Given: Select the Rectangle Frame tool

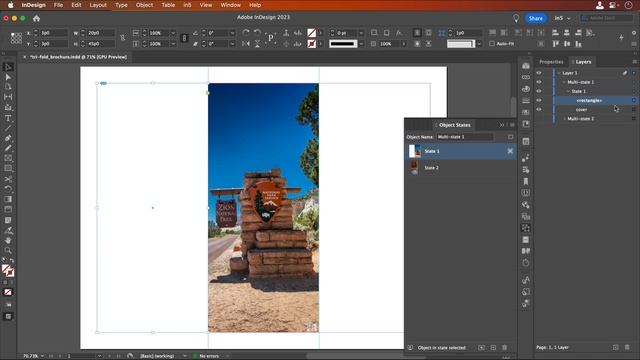Looking at the screenshot, I should coord(8,158).
